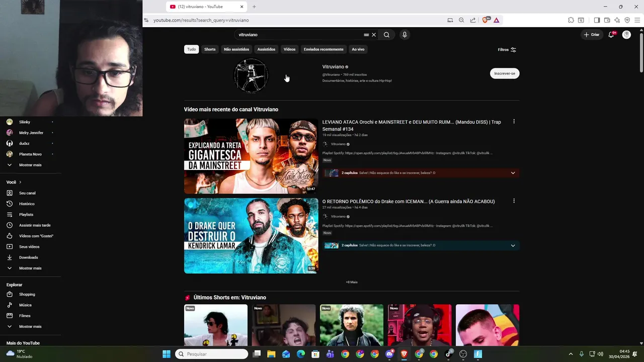This screenshot has width=644, height=362.
Task: Open the Planeta Novo subscription channel
Action: click(30, 154)
